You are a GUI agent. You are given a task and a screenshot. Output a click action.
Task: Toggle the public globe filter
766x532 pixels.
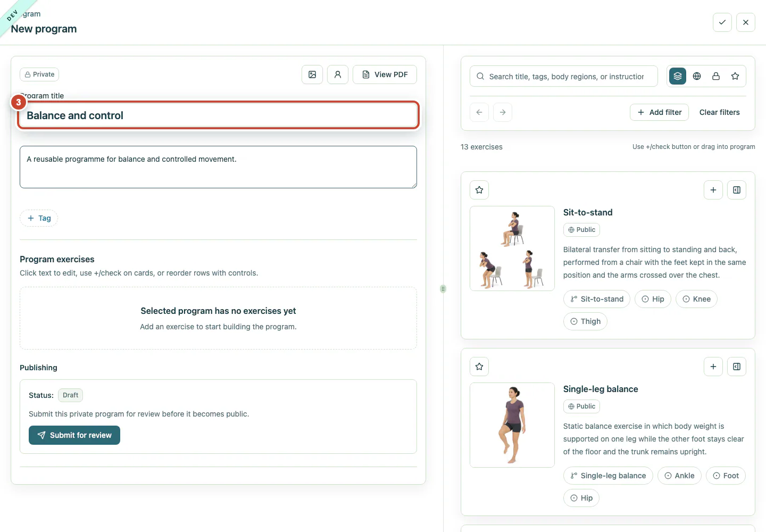(x=697, y=76)
